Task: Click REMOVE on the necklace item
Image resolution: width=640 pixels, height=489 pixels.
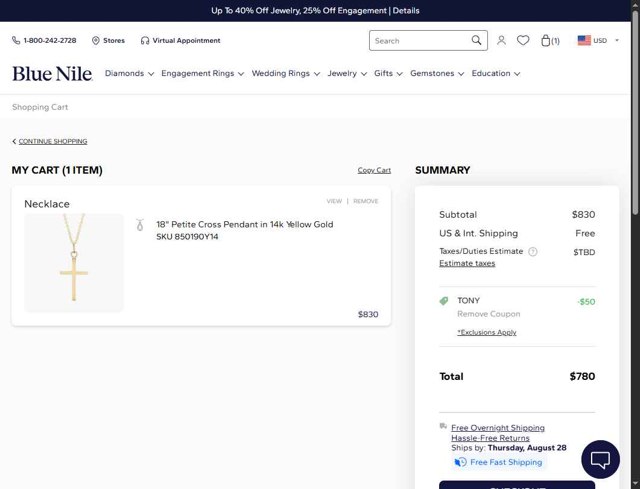Action: 366,201
